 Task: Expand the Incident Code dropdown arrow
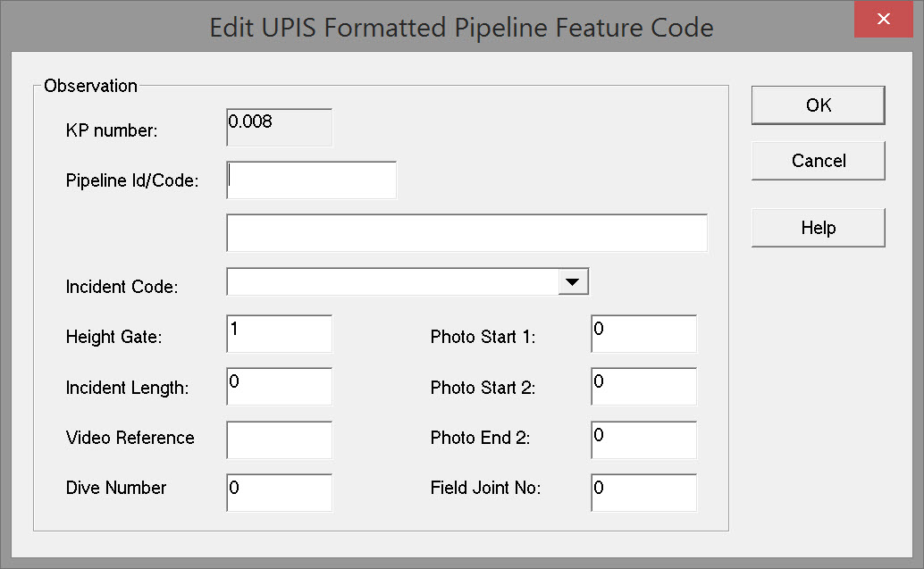click(573, 282)
